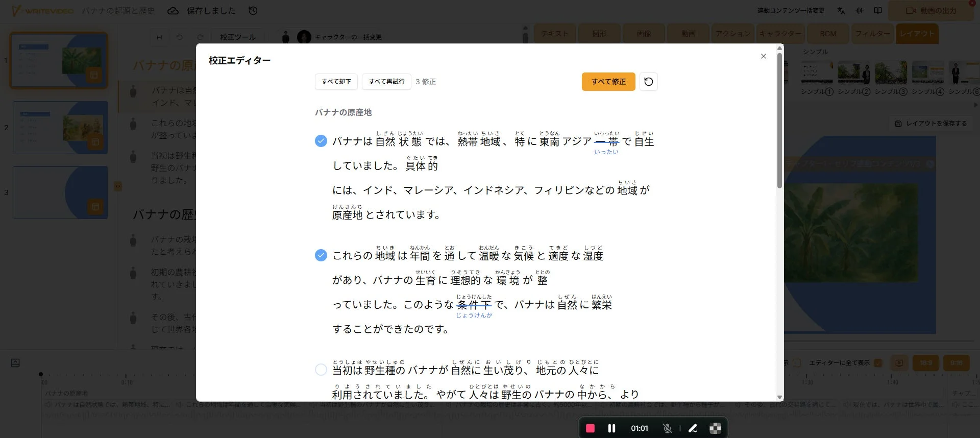Click the timeline playhead marker at 00

pyautogui.click(x=41, y=374)
